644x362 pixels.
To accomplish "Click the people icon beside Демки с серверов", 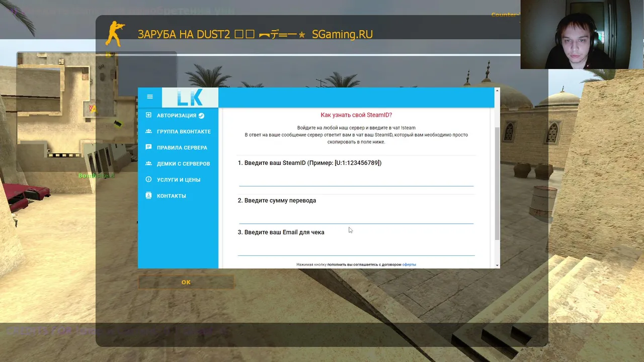I will [x=148, y=163].
